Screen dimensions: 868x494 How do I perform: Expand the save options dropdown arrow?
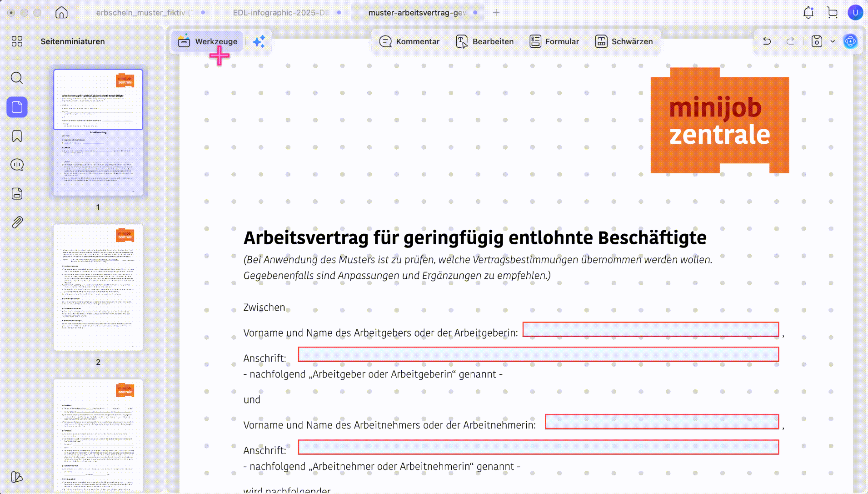[833, 41]
